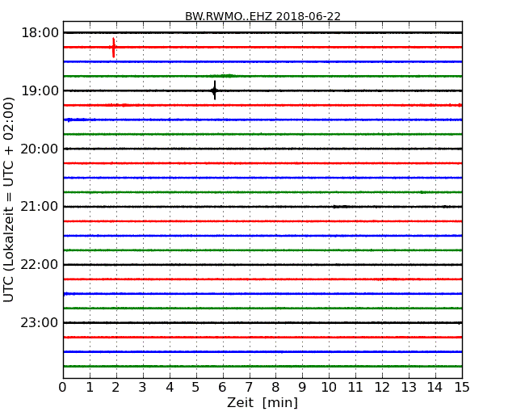
Task: Click the 18:00 time label
Action: (x=40, y=33)
